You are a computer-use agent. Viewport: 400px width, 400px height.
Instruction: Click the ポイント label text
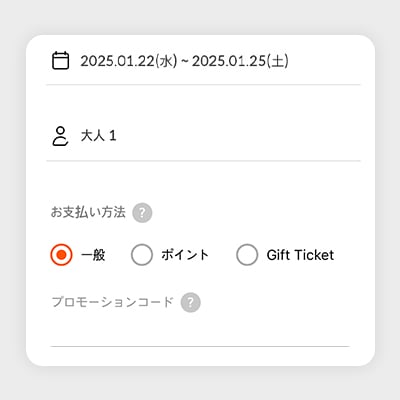click(x=185, y=255)
